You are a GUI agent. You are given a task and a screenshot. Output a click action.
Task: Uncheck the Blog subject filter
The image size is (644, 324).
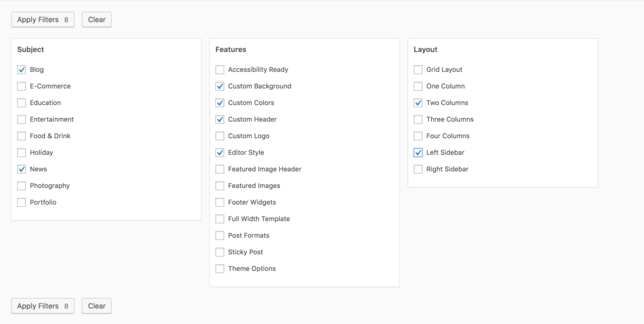pyautogui.click(x=21, y=69)
